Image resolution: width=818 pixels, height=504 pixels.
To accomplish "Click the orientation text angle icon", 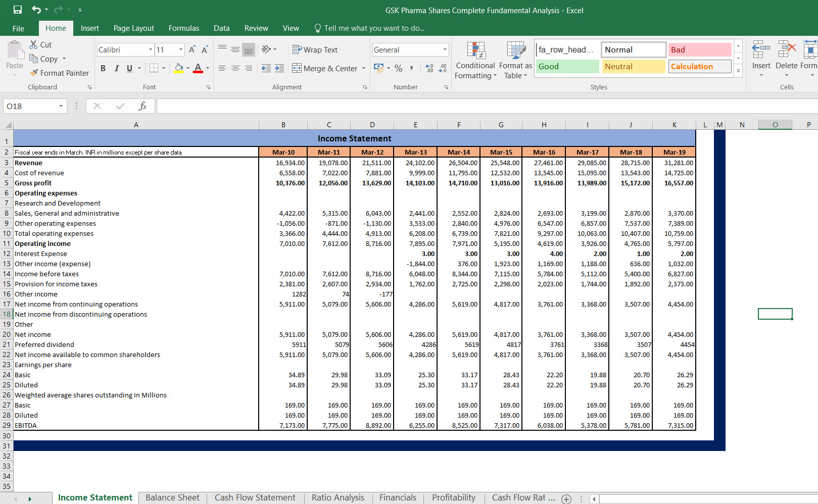I will (266, 49).
